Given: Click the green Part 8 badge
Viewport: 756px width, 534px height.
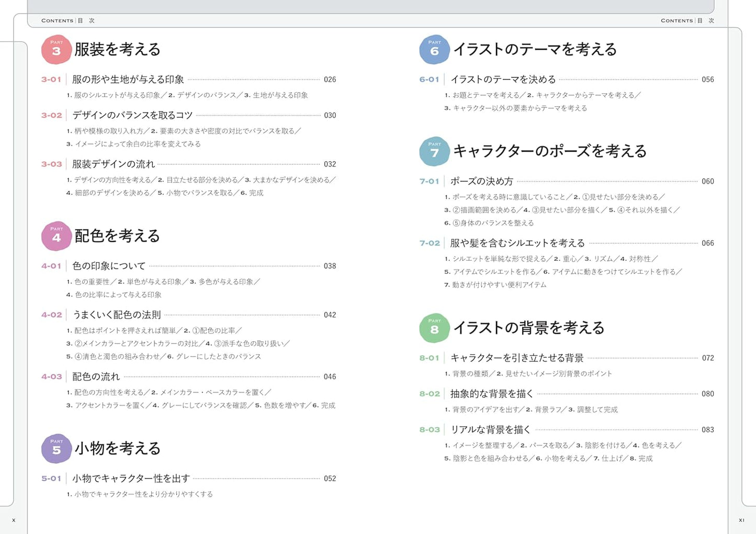Looking at the screenshot, I should point(434,328).
